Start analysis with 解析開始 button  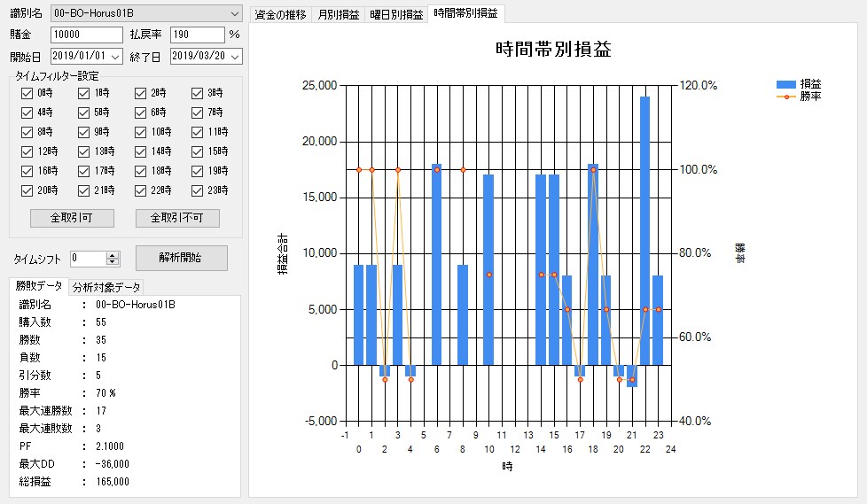(x=182, y=258)
